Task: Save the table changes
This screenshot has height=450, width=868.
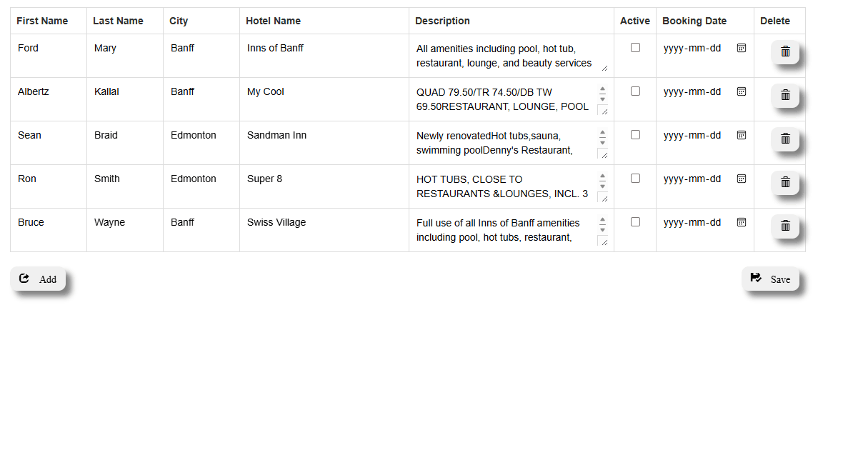Action: click(771, 279)
